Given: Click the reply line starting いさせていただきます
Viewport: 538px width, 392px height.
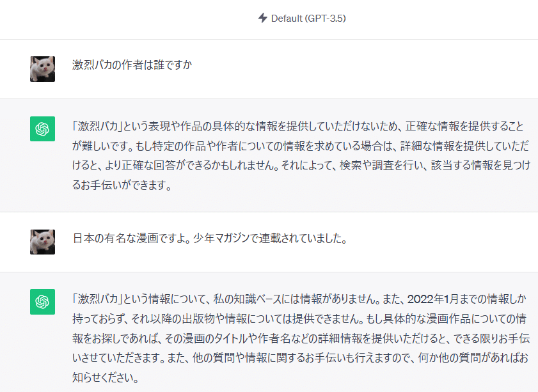Looking at the screenshot, I should (x=300, y=358).
